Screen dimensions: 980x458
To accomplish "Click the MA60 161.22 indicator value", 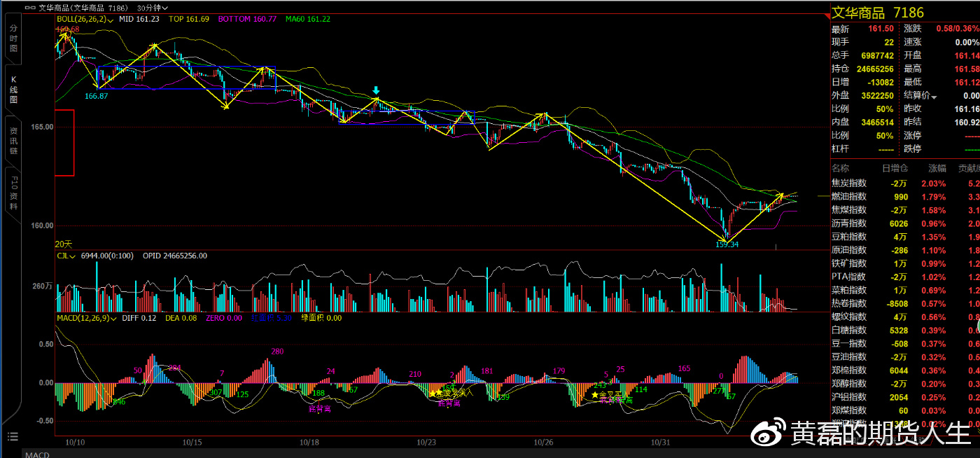I will (x=307, y=20).
